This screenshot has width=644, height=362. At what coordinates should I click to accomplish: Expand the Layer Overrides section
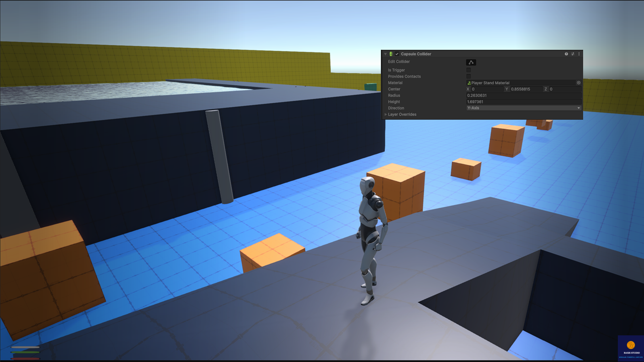click(385, 114)
